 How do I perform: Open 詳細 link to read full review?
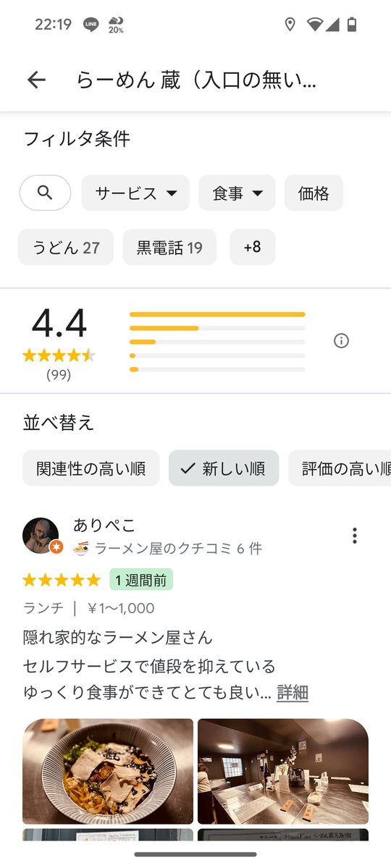tap(293, 692)
